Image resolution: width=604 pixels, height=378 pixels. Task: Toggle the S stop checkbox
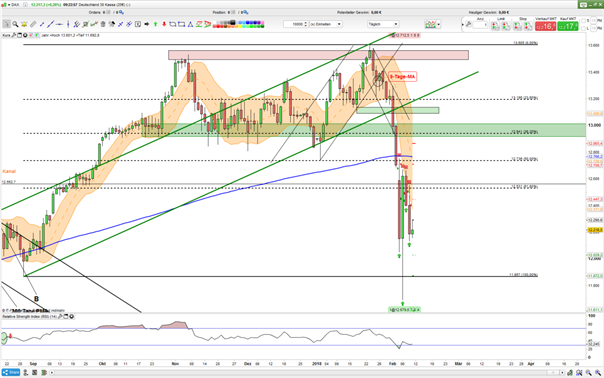pos(583,21)
